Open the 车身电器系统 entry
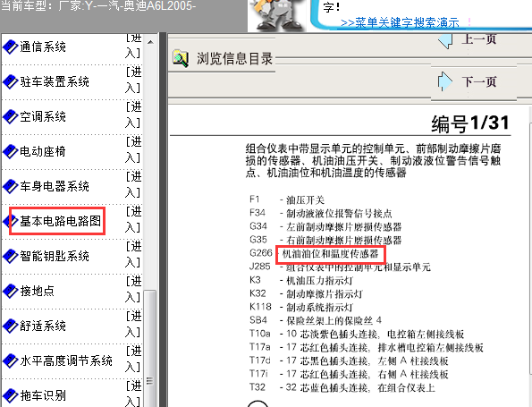The image size is (532, 407). pos(55,186)
